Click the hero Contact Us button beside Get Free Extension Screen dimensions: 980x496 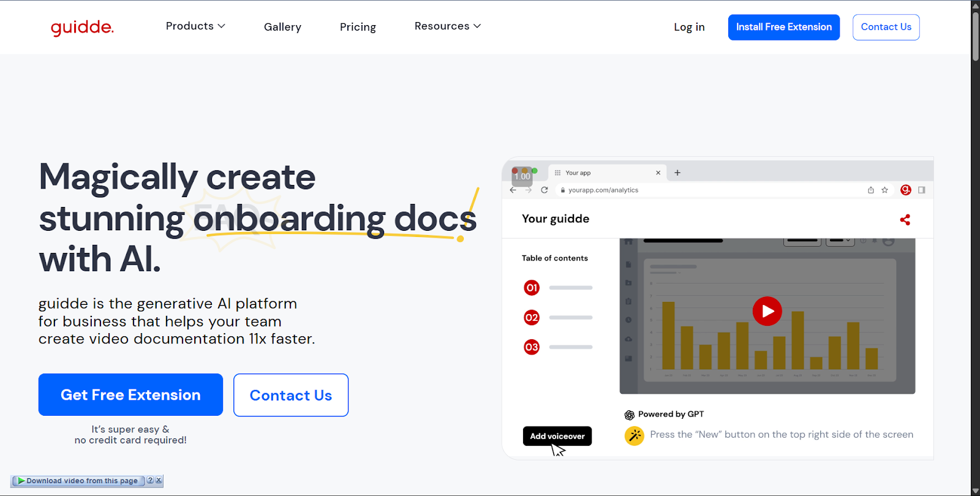[291, 395]
